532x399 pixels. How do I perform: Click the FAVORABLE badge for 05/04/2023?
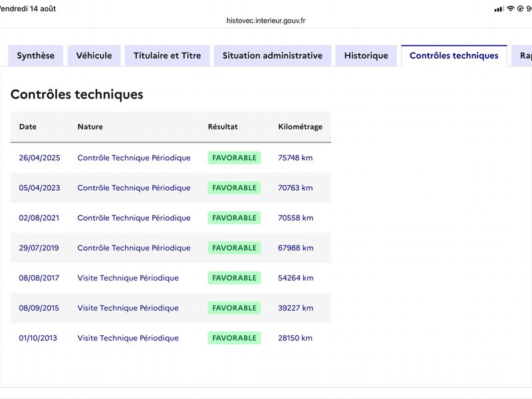click(x=235, y=188)
